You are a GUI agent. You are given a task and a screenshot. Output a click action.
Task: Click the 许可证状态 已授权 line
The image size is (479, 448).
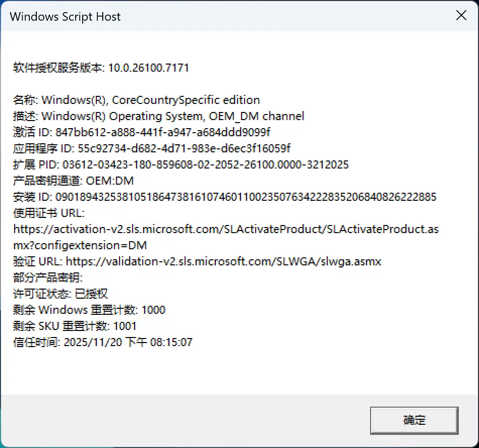(61, 294)
